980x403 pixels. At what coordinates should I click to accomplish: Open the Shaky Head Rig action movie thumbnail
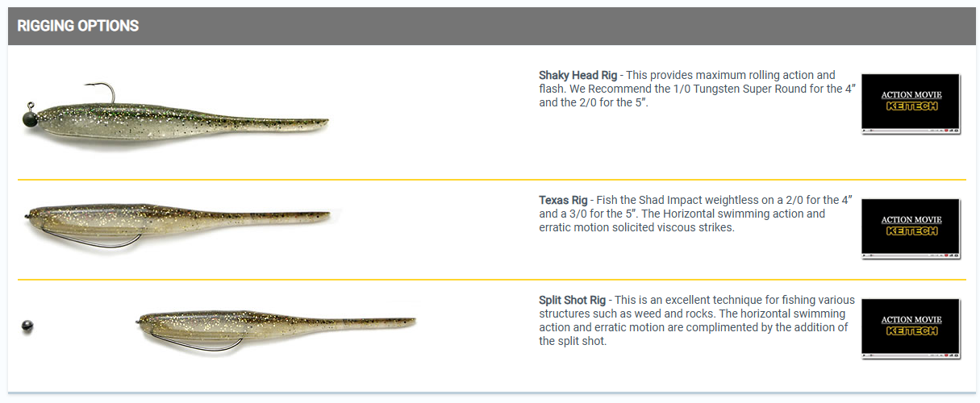[911, 103]
